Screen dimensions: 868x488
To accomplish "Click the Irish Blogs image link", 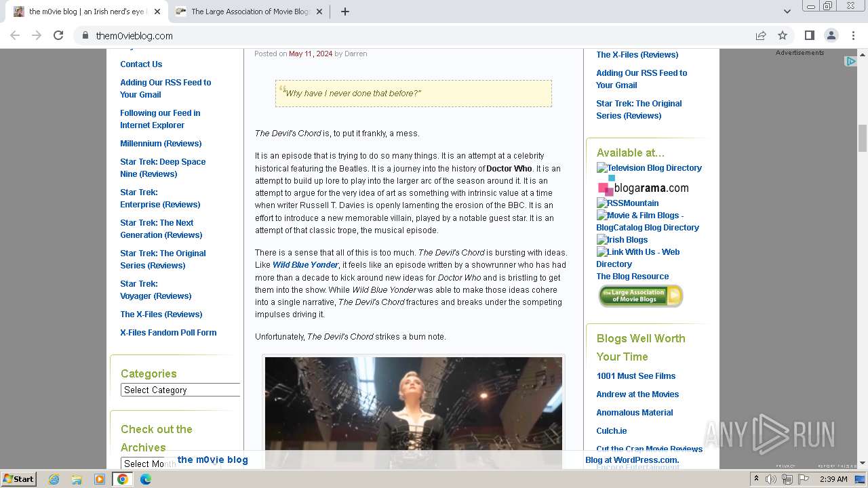I will 622,239.
